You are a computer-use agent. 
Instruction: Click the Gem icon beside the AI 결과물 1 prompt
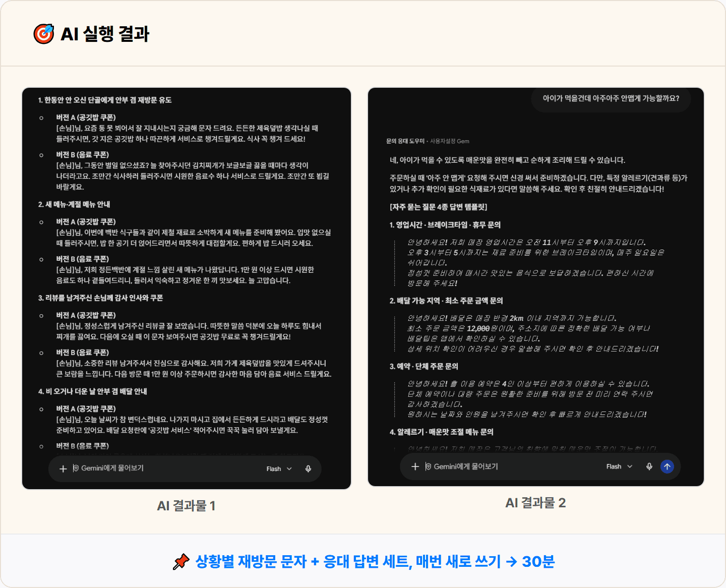[x=76, y=468]
